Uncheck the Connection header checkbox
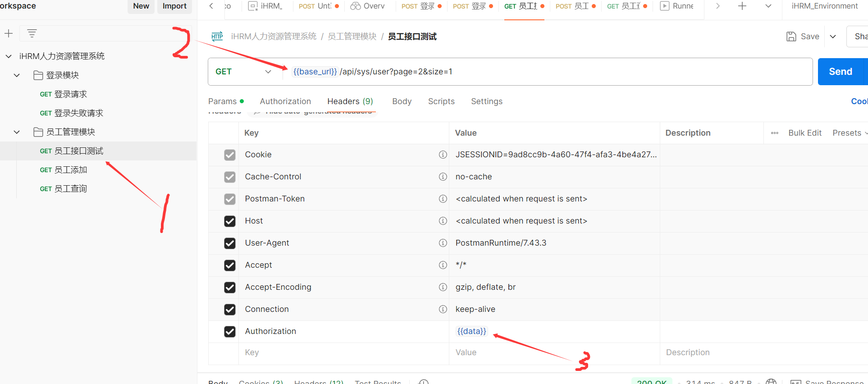This screenshot has height=384, width=868. coord(230,310)
